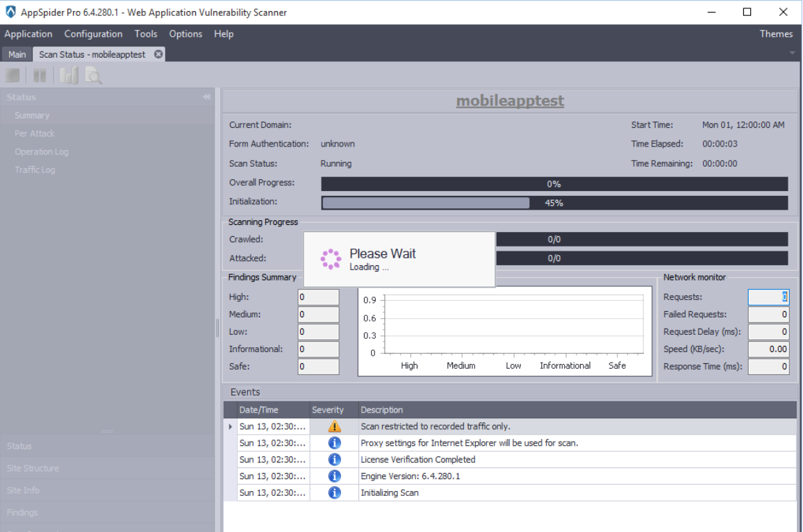Sort events by Description column header
This screenshot has width=803, height=532.
point(577,410)
